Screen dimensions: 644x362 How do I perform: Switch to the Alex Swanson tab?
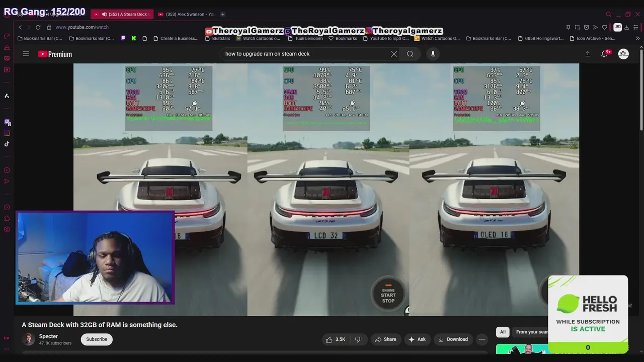coord(186,14)
